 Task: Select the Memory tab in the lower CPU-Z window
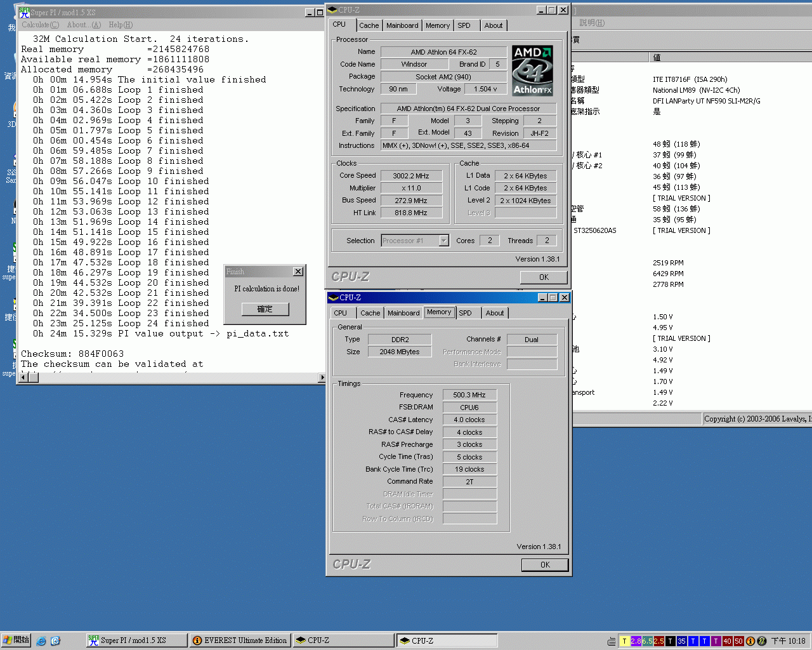[439, 312]
